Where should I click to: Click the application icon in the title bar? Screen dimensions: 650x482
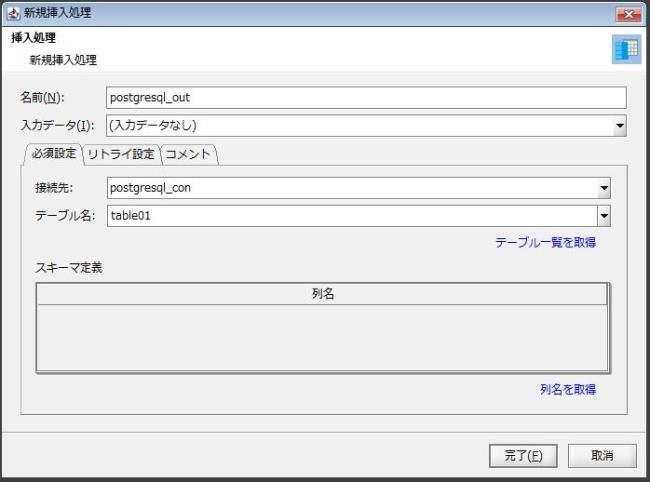[12, 13]
